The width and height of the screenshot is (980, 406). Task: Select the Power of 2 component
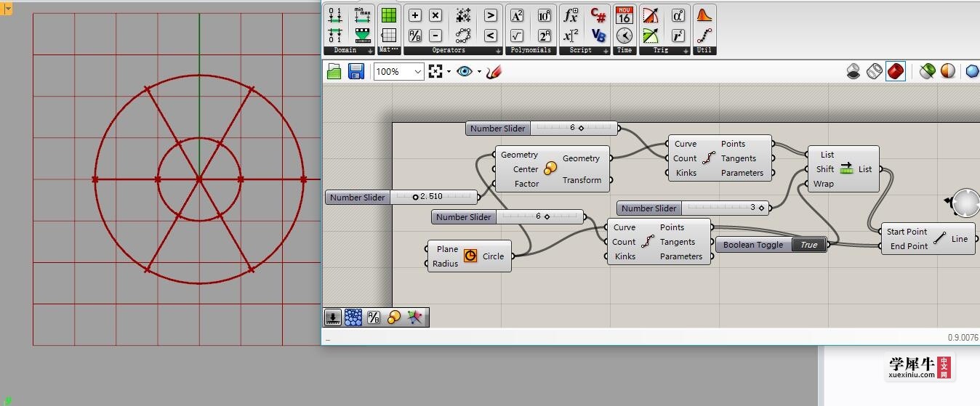545,35
